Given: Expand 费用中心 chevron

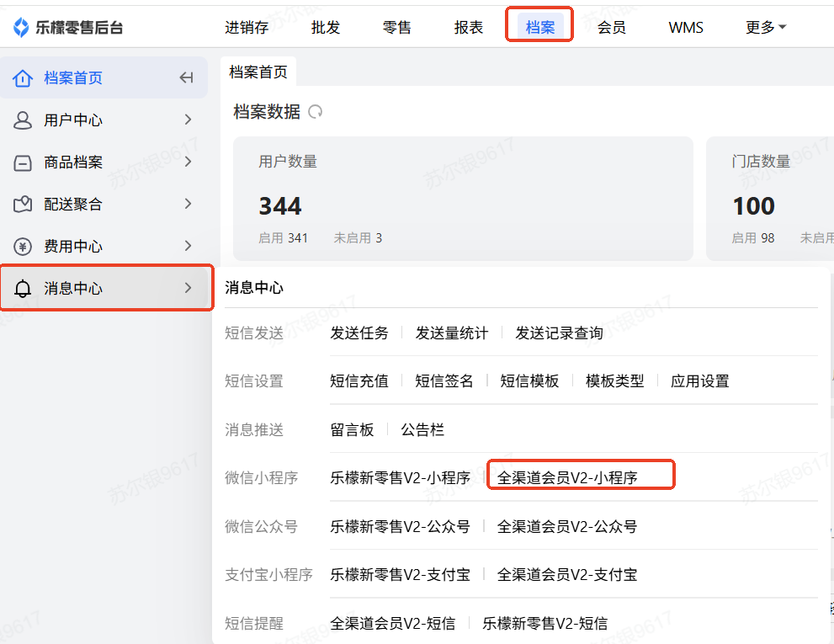Looking at the screenshot, I should pyautogui.click(x=188, y=246).
